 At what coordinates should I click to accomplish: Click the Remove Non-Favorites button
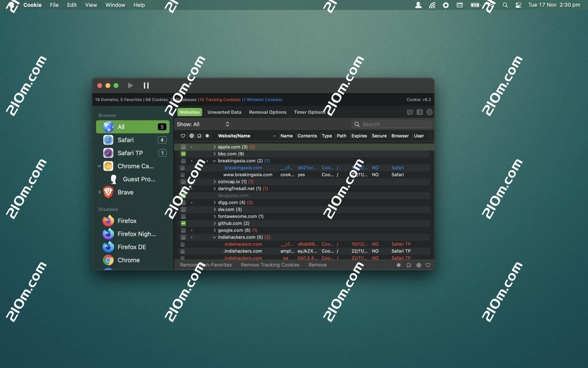(x=206, y=265)
